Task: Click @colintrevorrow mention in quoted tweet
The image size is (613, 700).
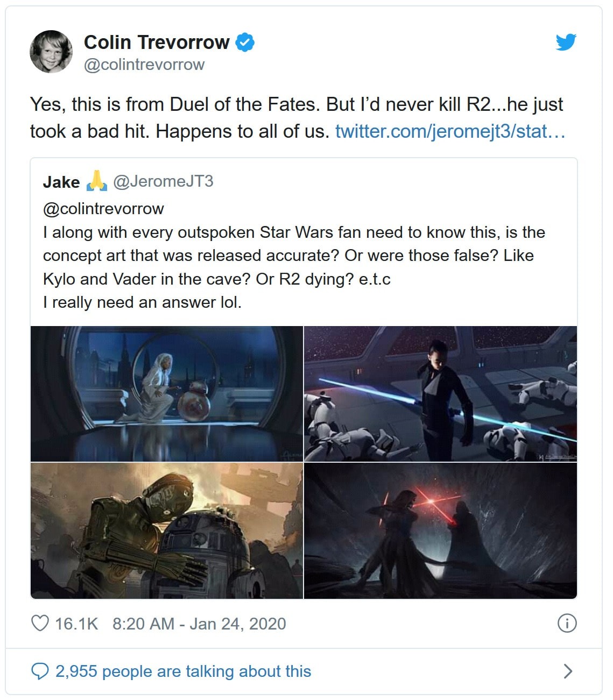Action: 103,208
